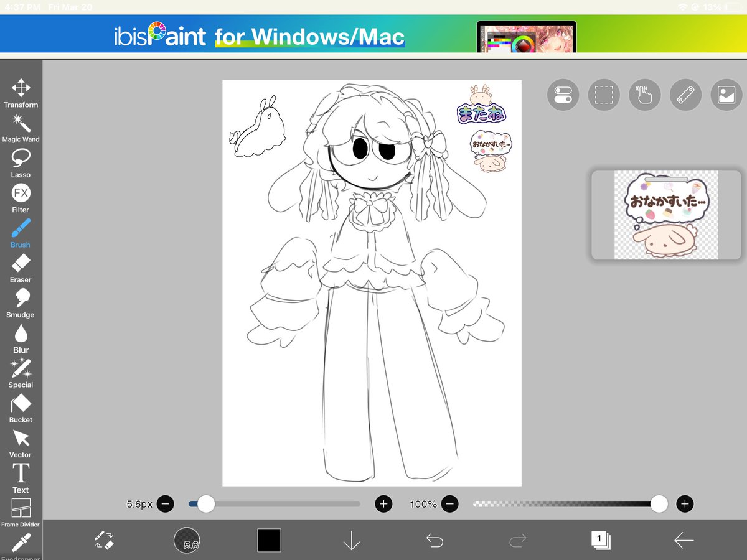This screenshot has width=747, height=560.
Task: Open the black color swatch picker
Action: click(269, 540)
